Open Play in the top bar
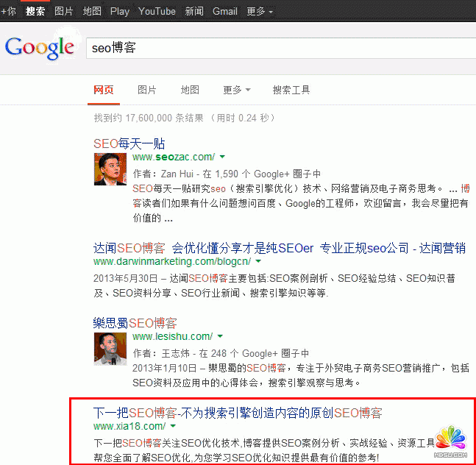Image resolution: width=476 pixels, height=465 pixels. 120,12
